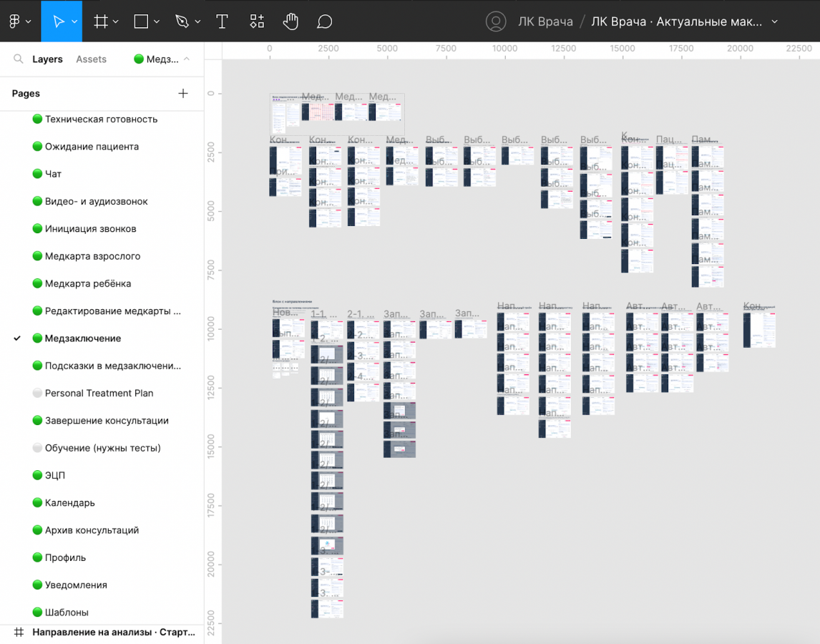Click the search icon in Layers panel
This screenshot has width=820, height=644.
19,59
